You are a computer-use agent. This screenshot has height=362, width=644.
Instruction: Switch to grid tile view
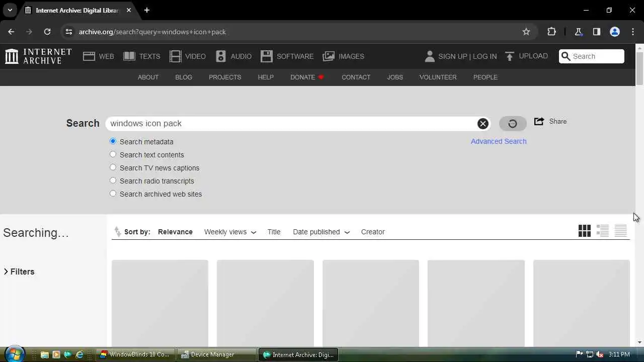[x=585, y=231]
